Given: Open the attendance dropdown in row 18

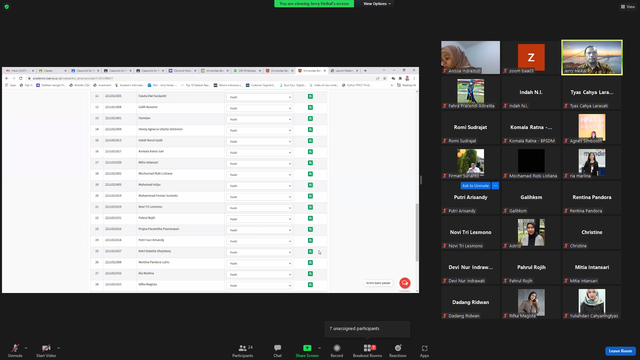Looking at the screenshot, I should coord(260,174).
